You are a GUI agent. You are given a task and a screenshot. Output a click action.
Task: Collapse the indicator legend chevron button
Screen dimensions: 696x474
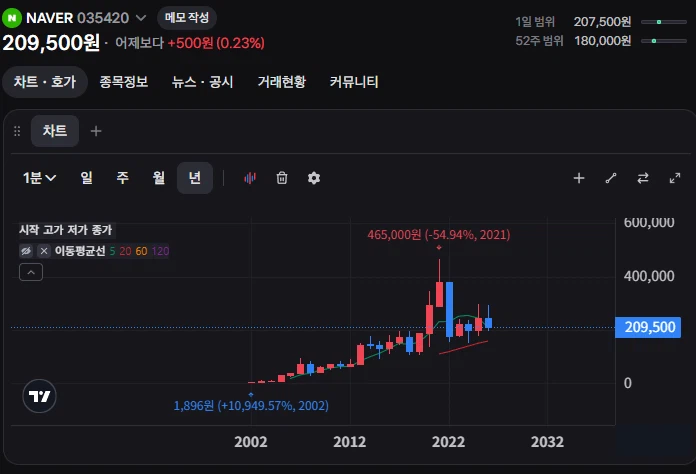click(31, 272)
